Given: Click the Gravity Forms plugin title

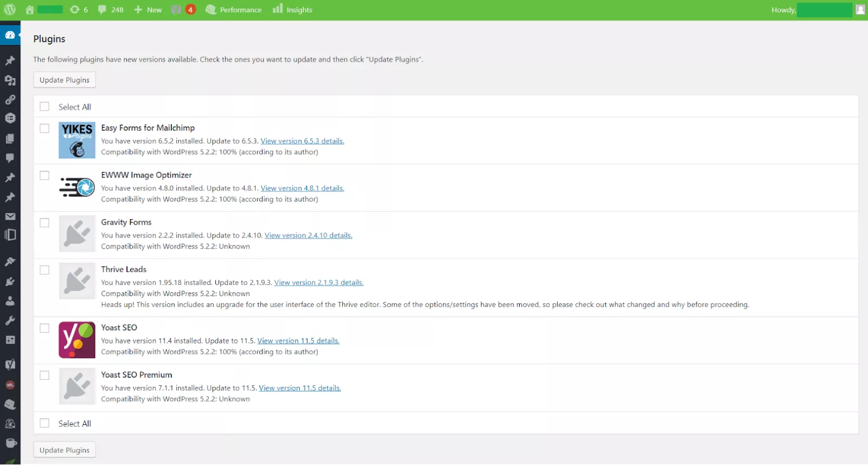Looking at the screenshot, I should [126, 222].
